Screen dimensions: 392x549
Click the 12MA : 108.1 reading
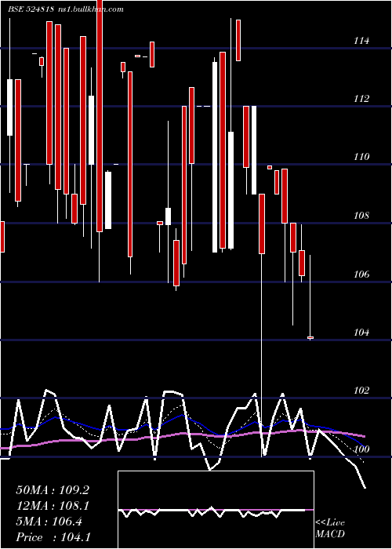tap(53, 506)
